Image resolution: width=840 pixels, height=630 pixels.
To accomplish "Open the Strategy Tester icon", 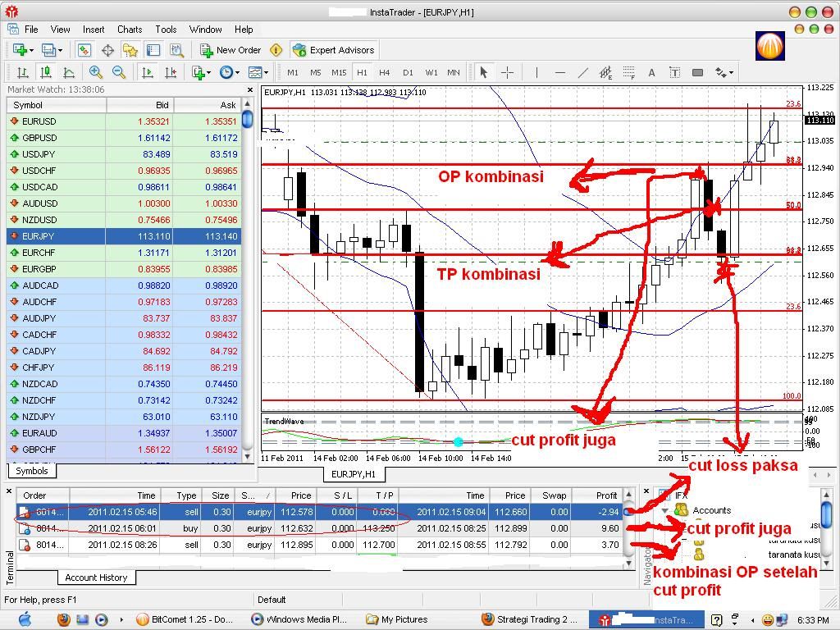I will pyautogui.click(x=176, y=50).
